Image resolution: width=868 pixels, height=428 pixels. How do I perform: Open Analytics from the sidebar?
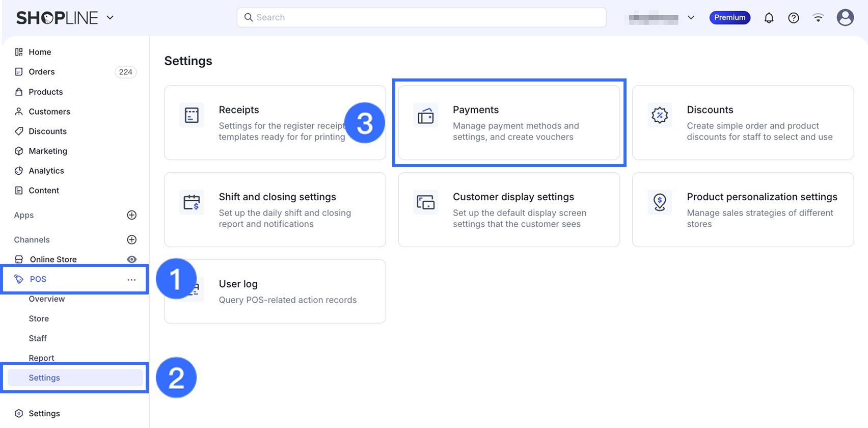[x=46, y=171]
